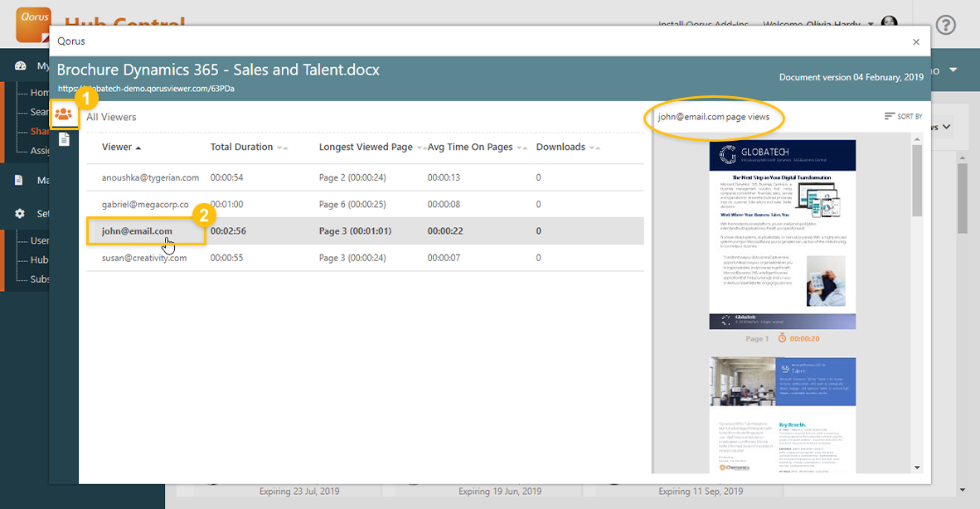Open the Page 1 thumbnail preview
This screenshot has width=980, height=509.
(x=782, y=235)
